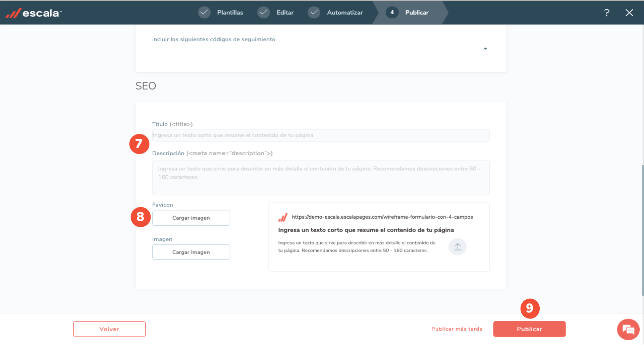Switch to the Automatizar step
The height and width of the screenshot is (346, 644).
pyautogui.click(x=344, y=12)
